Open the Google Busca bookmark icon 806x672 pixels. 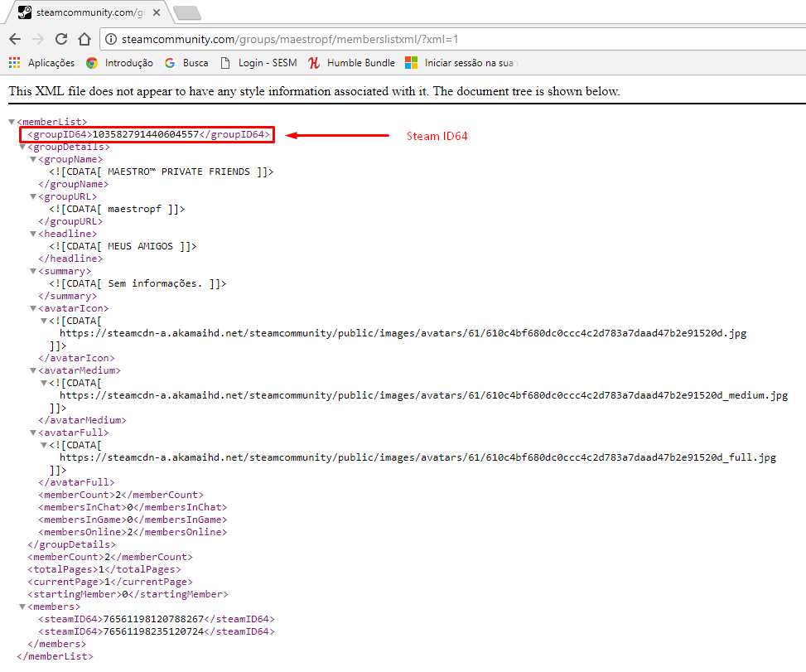tap(170, 63)
